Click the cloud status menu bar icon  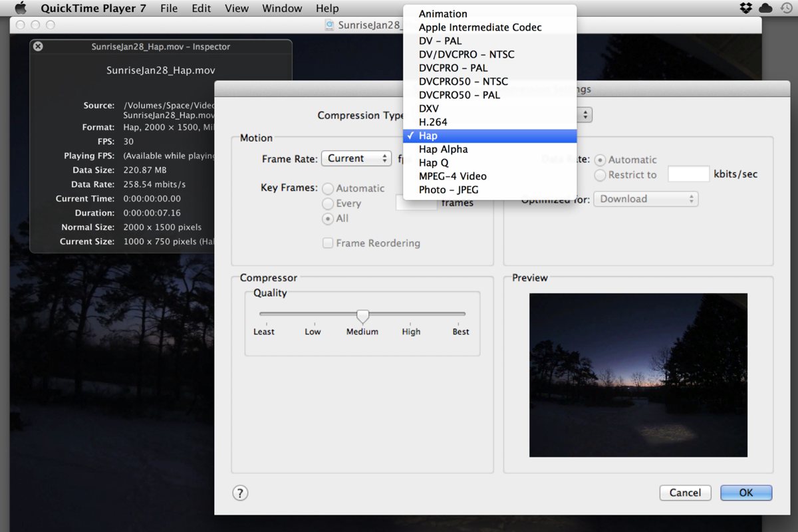pos(765,8)
